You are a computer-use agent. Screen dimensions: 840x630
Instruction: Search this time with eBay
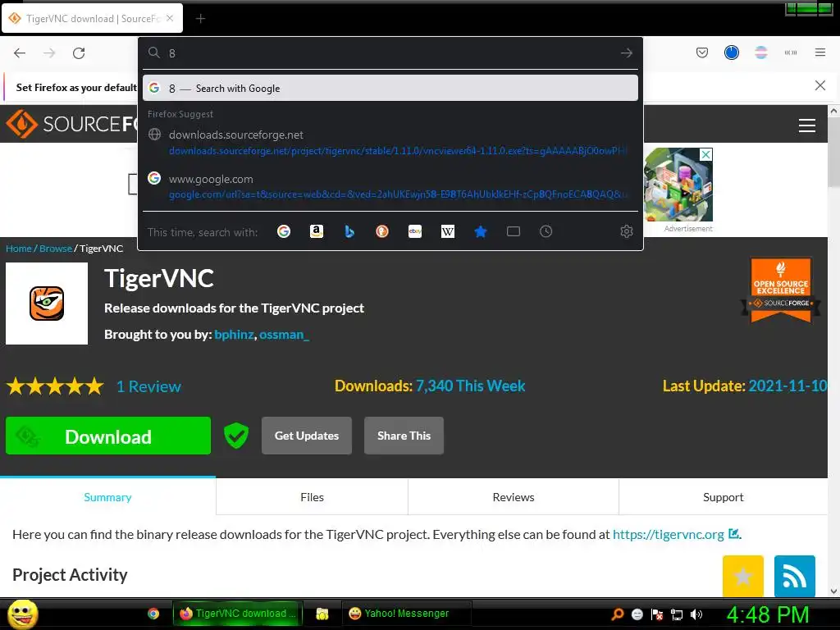tap(414, 231)
